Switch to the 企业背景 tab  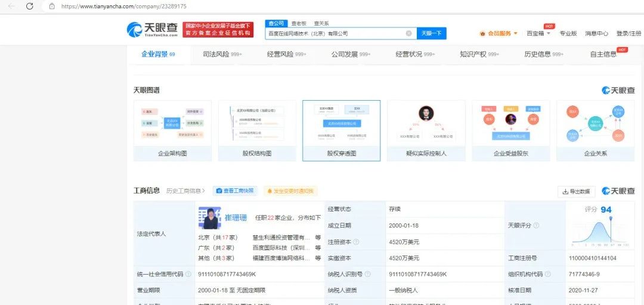pyautogui.click(x=158, y=54)
